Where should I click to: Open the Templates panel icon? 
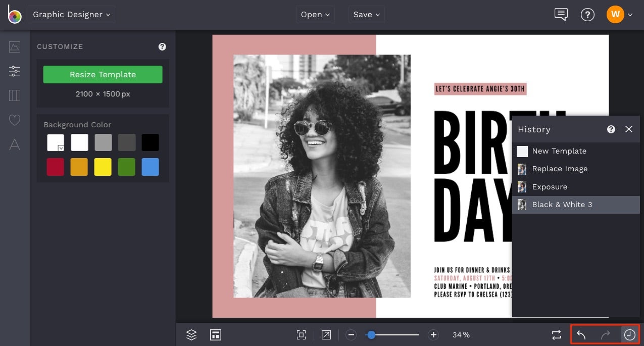[14, 95]
